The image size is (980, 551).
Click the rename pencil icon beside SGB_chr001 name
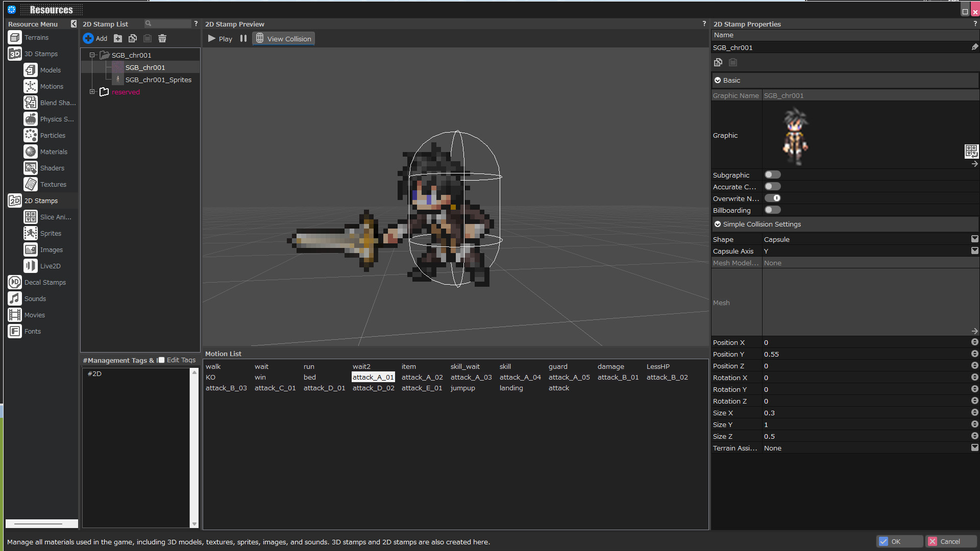coord(974,47)
